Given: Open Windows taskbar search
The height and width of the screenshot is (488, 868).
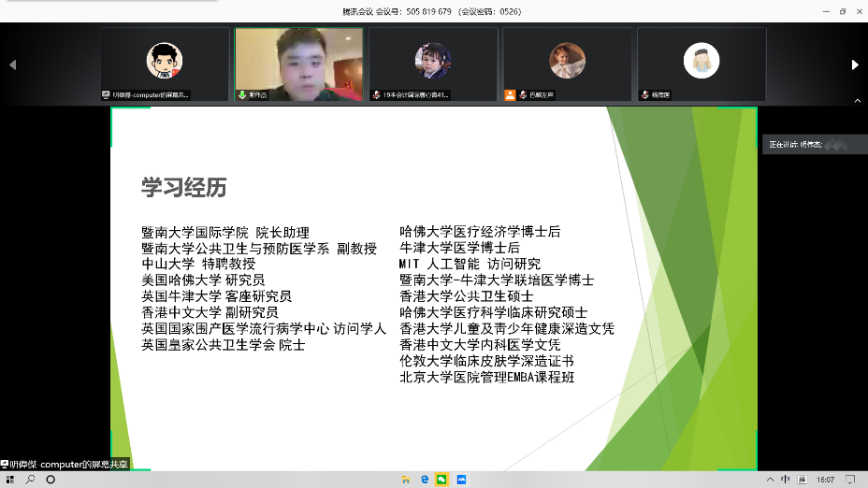Looking at the screenshot, I should point(30,479).
